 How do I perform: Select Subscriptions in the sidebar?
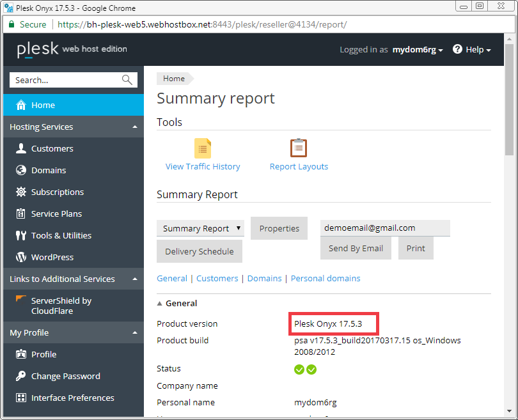click(x=74, y=192)
